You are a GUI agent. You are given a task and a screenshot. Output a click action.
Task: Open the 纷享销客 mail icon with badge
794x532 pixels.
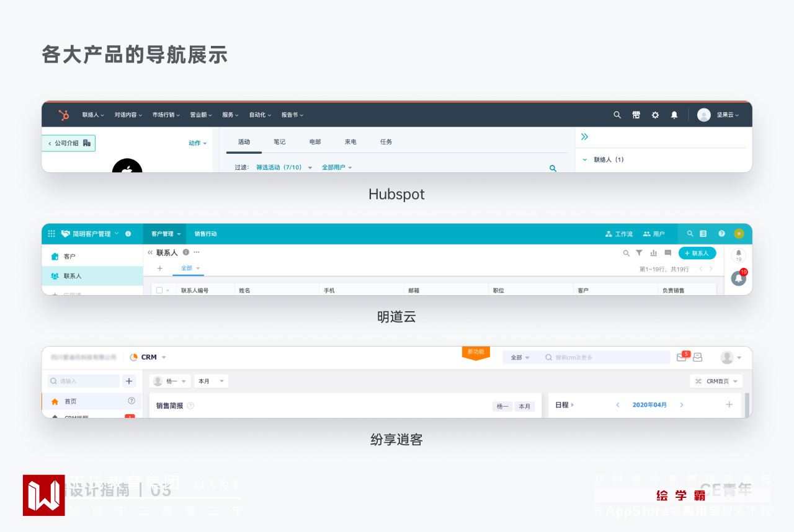pyautogui.click(x=682, y=357)
